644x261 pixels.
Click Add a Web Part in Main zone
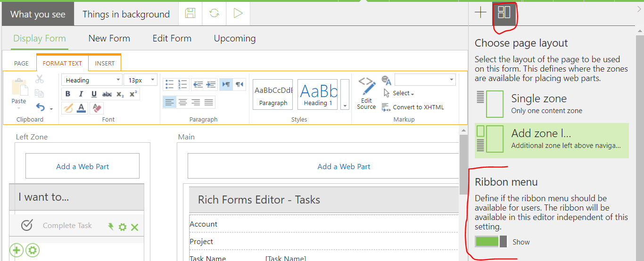click(344, 166)
